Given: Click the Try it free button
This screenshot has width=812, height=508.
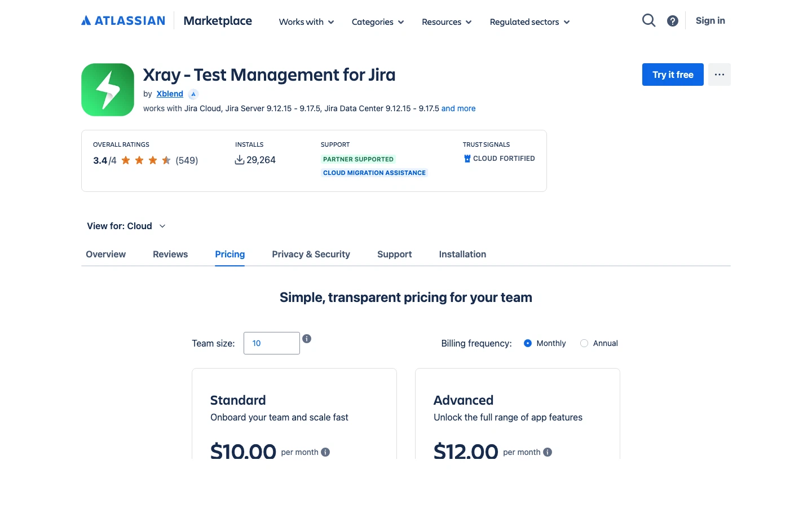Looking at the screenshot, I should tap(673, 75).
